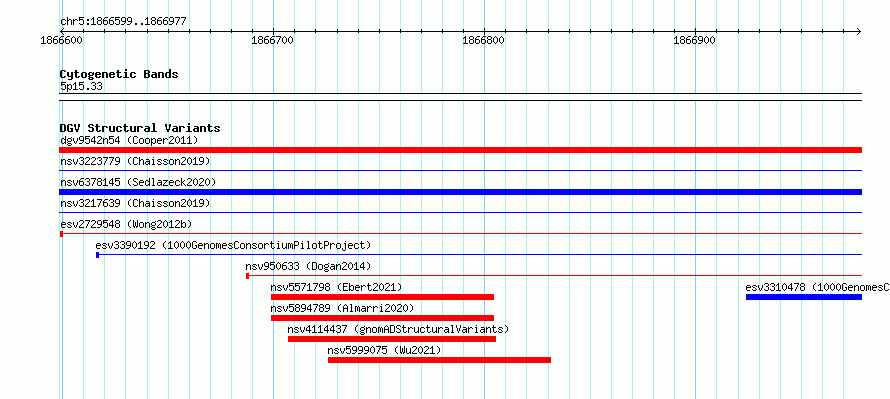
Task: Click the nsv5571798 red bar
Action: (382, 297)
